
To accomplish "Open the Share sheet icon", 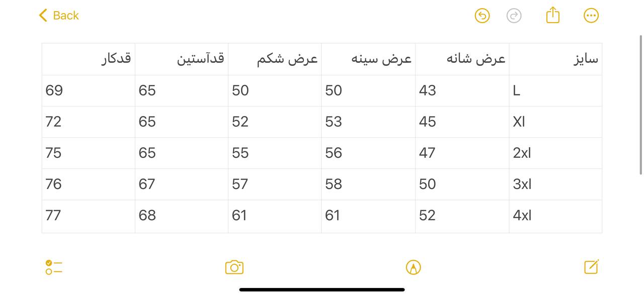I will coord(552,15).
